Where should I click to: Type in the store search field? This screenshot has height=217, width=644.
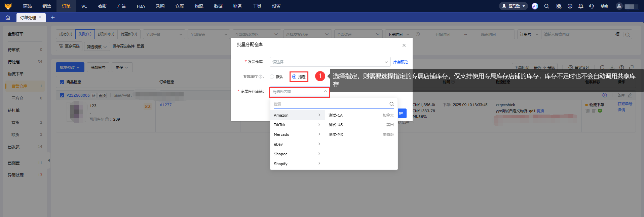point(330,104)
